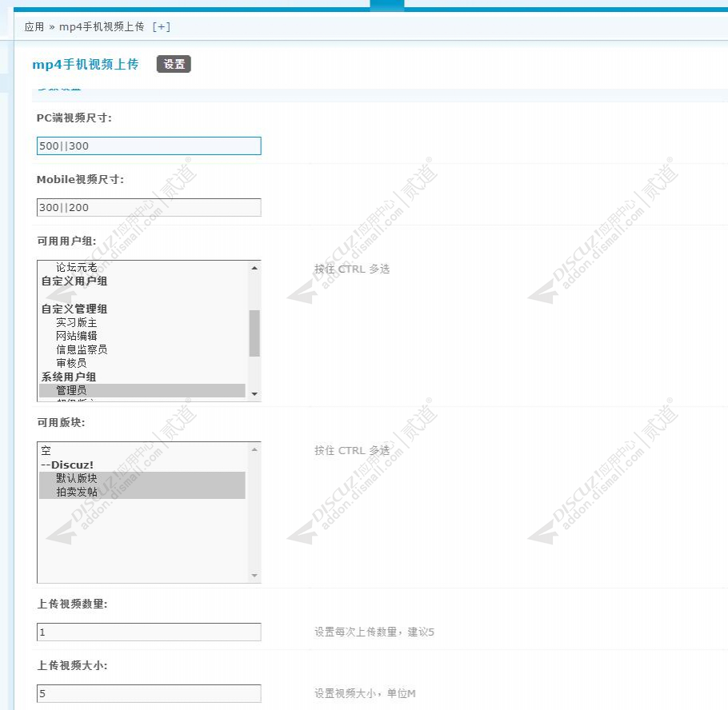The height and width of the screenshot is (710, 728).
Task: Select 论坛元老 in user group list
Action: click(x=76, y=267)
